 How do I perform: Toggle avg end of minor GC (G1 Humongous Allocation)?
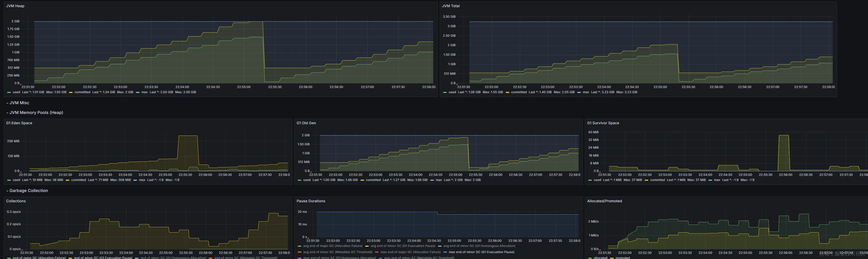pos(479,246)
